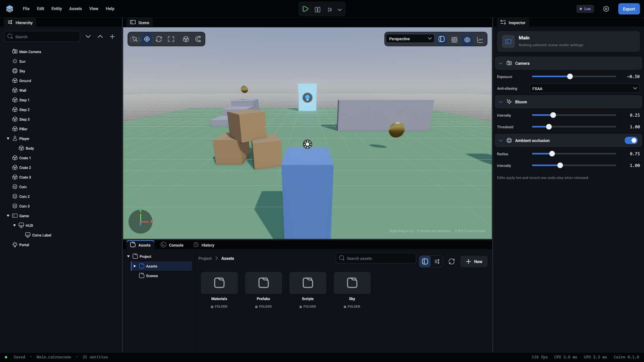Screen dimensions: 644x362
Task: Toggle the asset browser split view button
Action: click(425, 261)
